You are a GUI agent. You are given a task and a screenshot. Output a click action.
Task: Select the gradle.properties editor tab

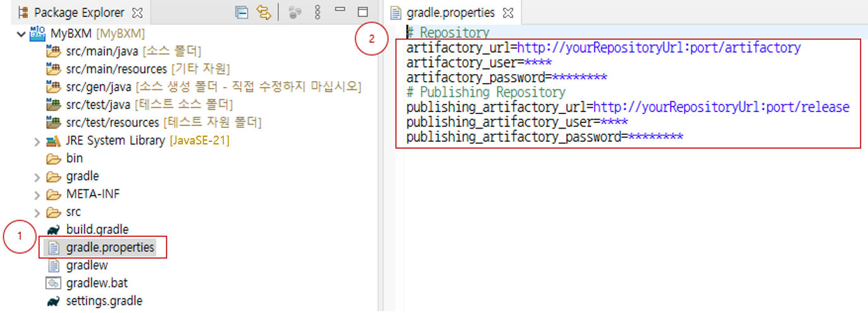(x=452, y=13)
